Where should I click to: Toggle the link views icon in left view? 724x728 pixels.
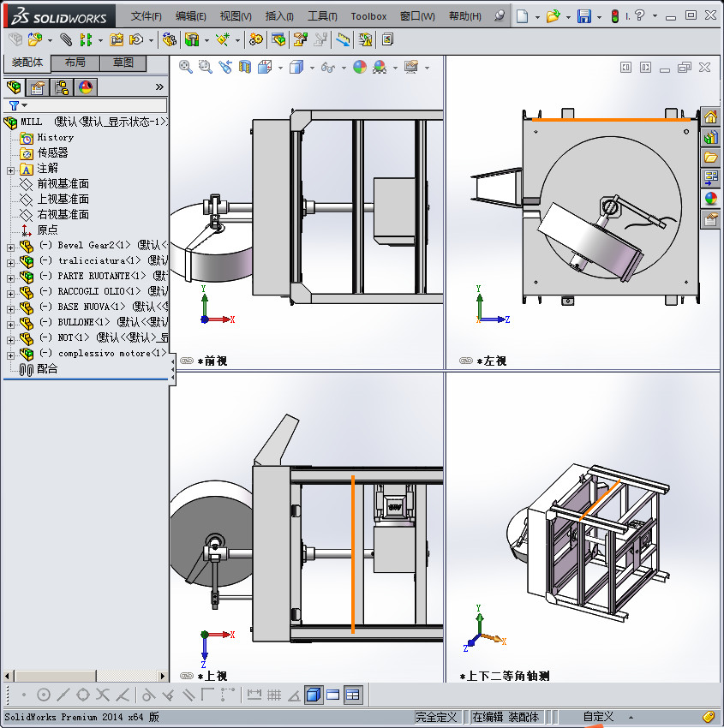(466, 361)
